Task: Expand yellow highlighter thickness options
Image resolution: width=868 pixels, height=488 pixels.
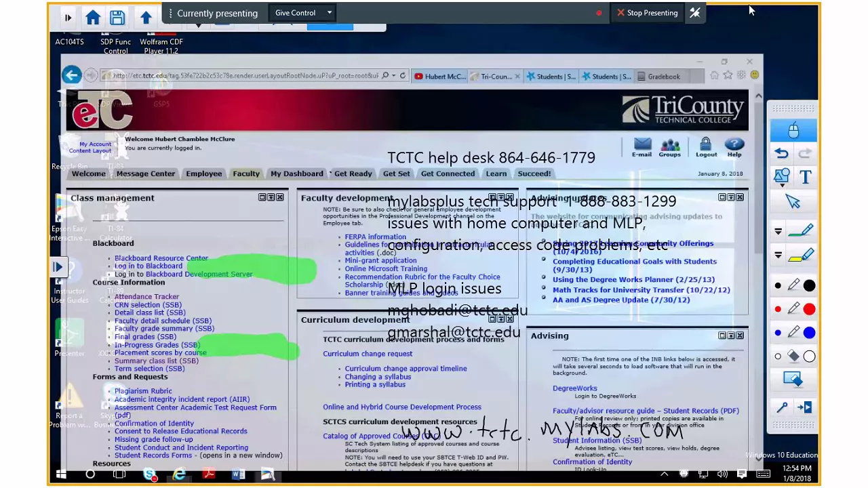Action: 778,256
